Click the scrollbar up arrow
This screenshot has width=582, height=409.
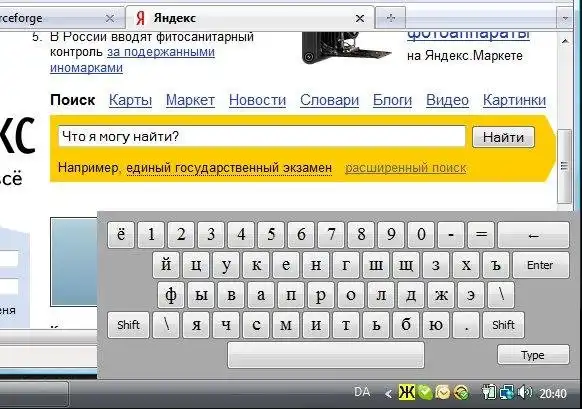pyautogui.click(x=565, y=41)
